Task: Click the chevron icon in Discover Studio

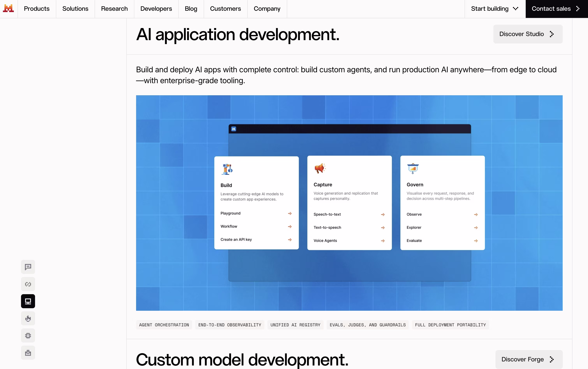Action: [552, 34]
